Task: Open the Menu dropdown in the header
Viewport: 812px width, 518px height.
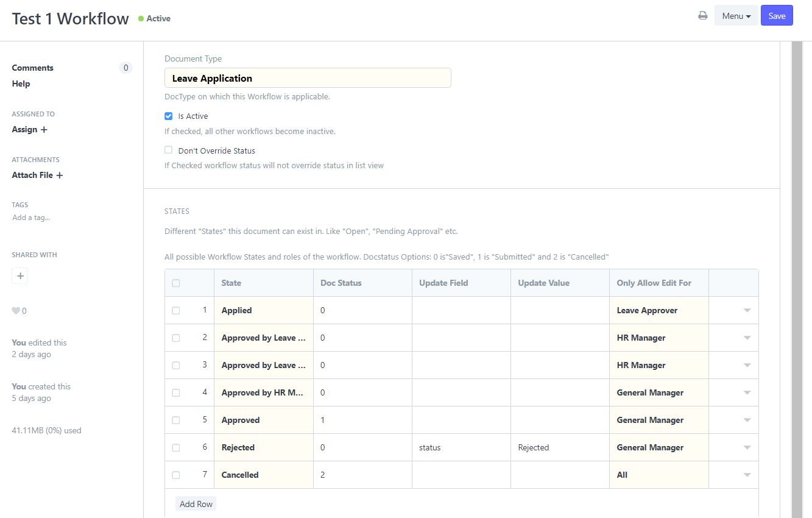Action: coord(736,15)
